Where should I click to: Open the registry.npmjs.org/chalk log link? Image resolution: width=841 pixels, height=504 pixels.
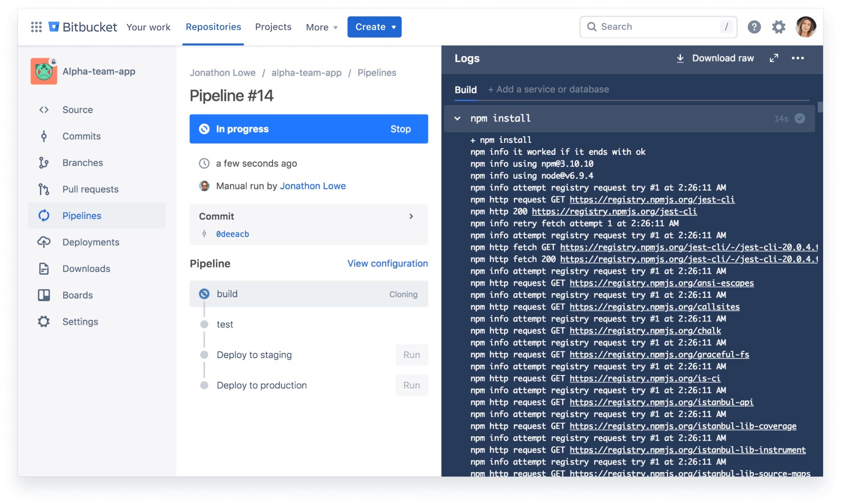point(645,331)
